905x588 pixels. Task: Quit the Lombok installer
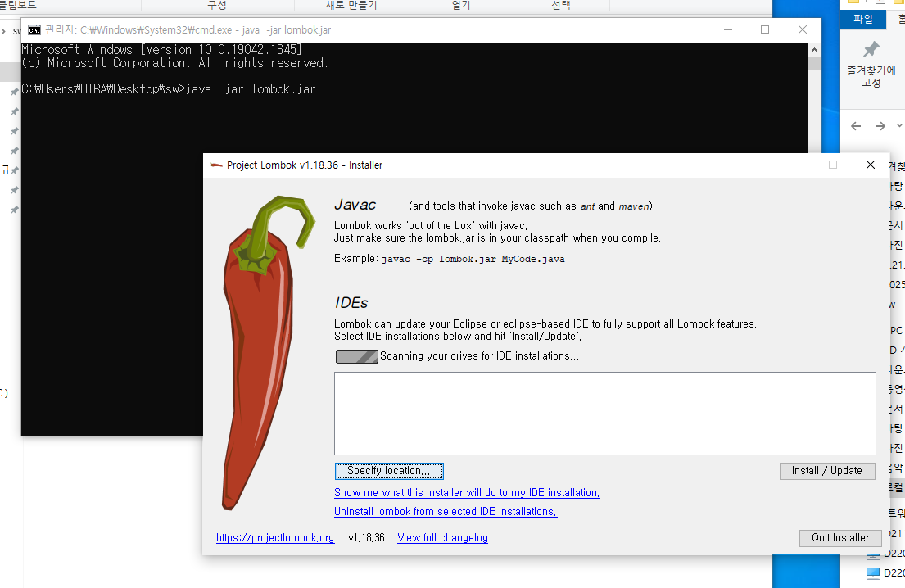(x=839, y=538)
